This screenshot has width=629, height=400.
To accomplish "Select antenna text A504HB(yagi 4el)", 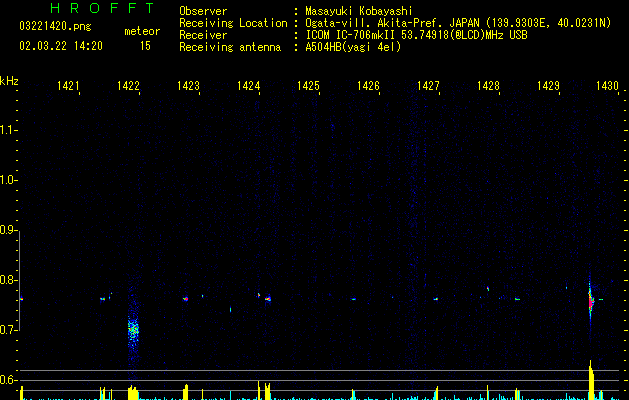I will 353,47.
